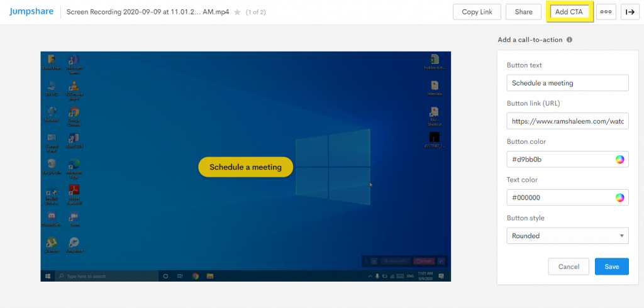The width and height of the screenshot is (644, 308).
Task: Collapse the side panel with the arrow icon
Action: point(630,12)
